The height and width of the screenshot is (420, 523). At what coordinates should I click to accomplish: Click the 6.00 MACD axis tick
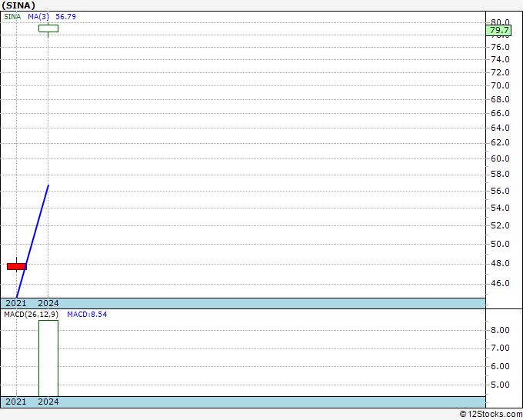pyautogui.click(x=500, y=366)
